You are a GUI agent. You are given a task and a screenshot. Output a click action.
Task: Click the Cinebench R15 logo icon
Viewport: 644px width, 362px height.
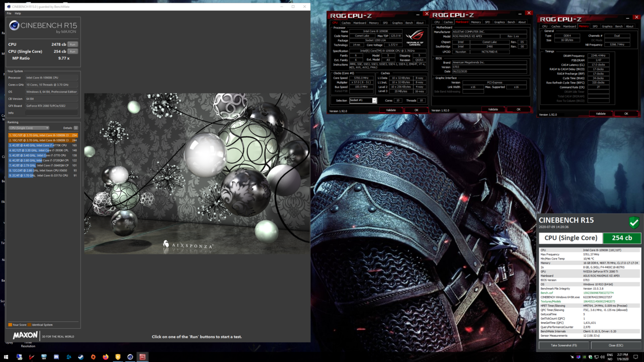(14, 26)
